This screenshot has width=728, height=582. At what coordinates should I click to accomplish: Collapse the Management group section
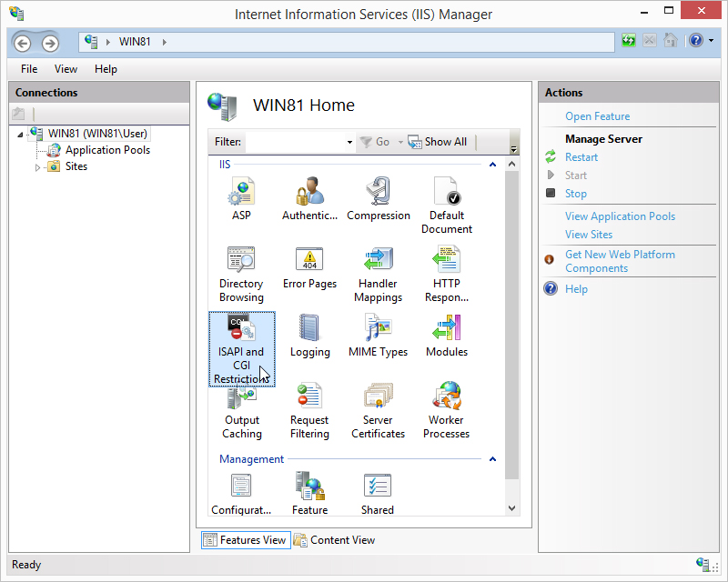coord(492,459)
